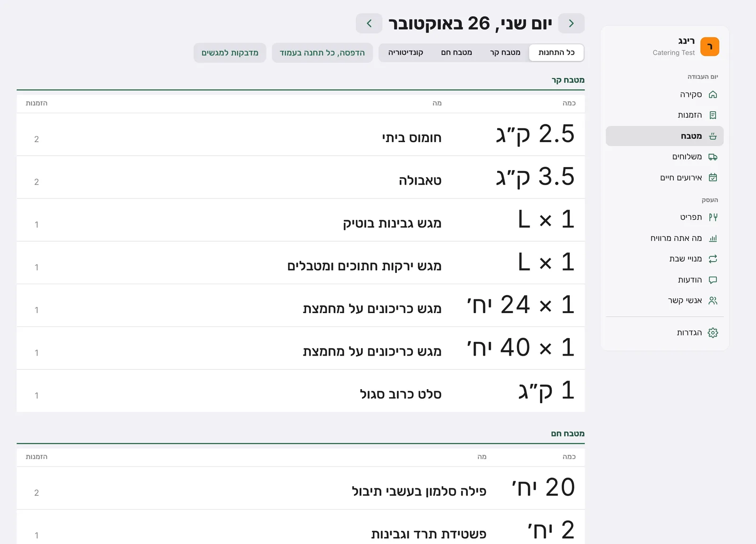Click the רינג business name
Screen dimensions: 756x544
(686, 41)
